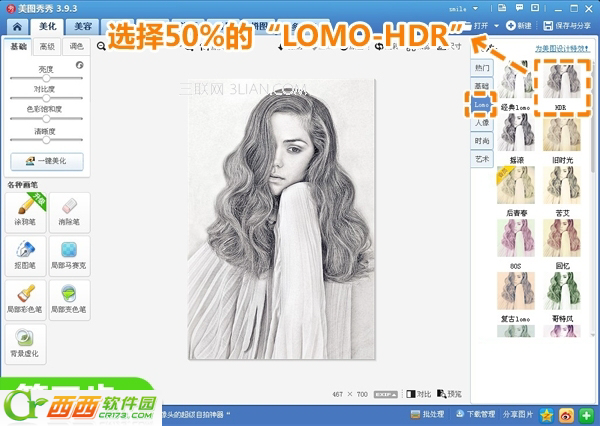The height and width of the screenshot is (426, 600).
Task: Click the 新建 new image button
Action: coord(519,26)
